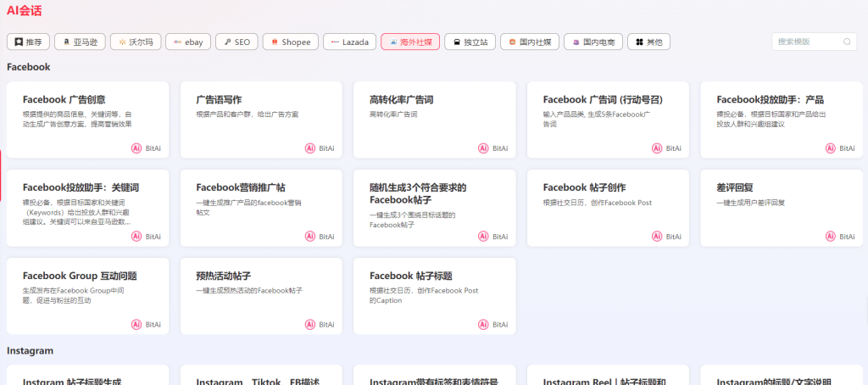The width and height of the screenshot is (868, 385).
Task: Click BitAi icon on 差评回复 card
Action: pos(830,237)
